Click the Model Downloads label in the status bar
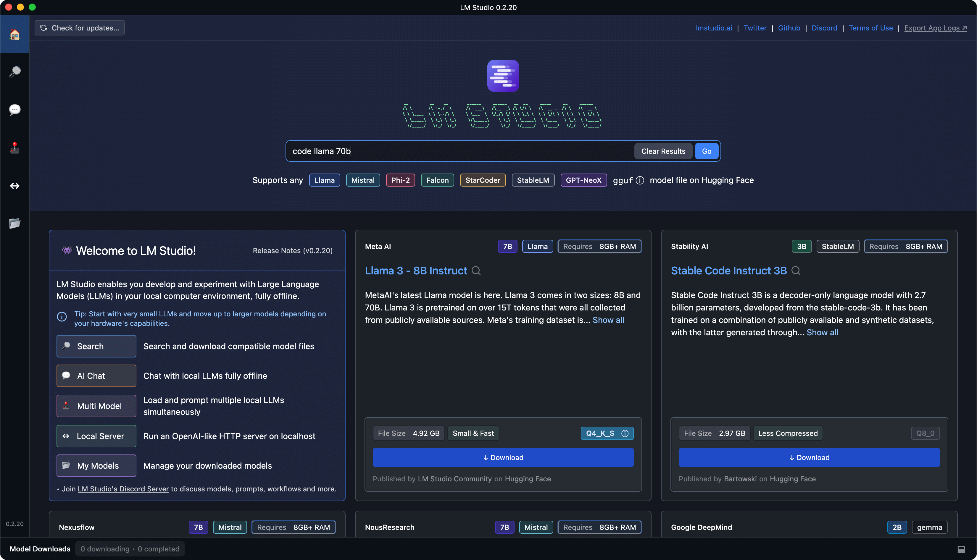Viewport: 977px width, 560px height. tap(40, 549)
